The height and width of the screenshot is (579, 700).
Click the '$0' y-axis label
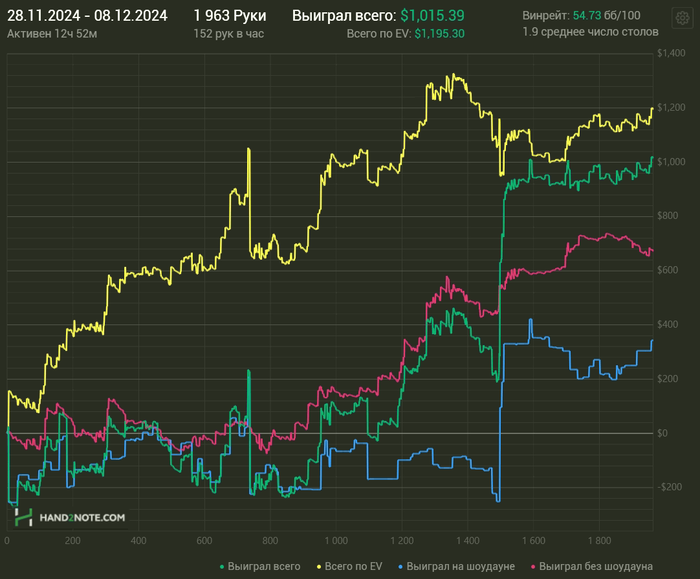[x=662, y=433]
